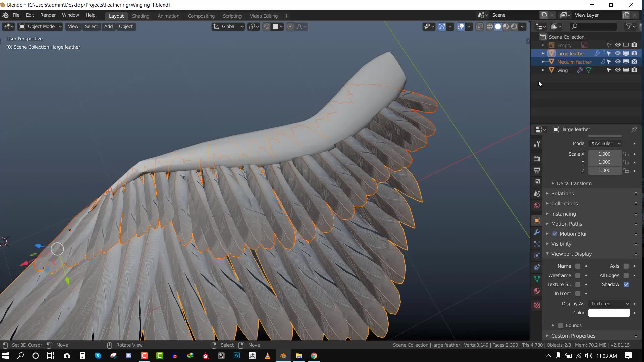Switch to the Shading workspace tab
This screenshot has width=644, height=362.
pos(141,16)
